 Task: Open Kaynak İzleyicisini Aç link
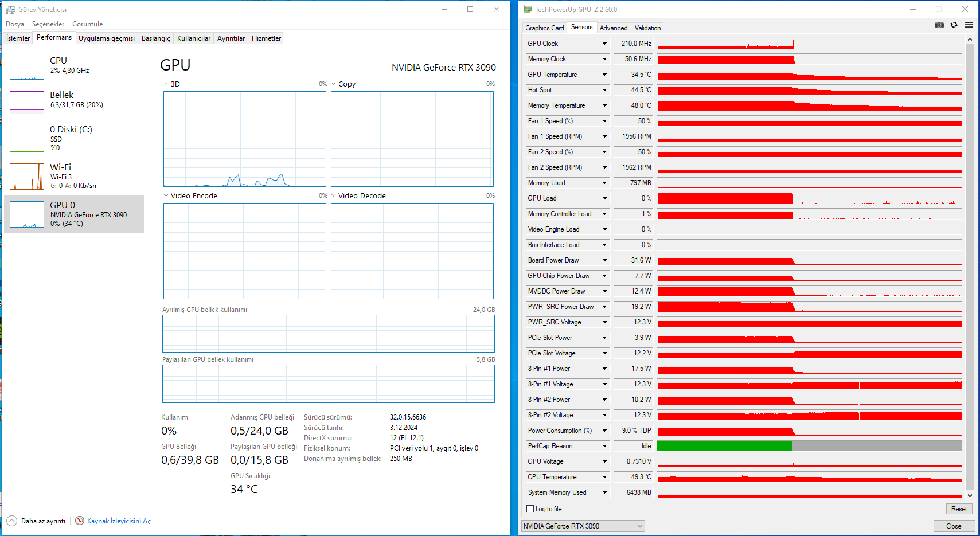(119, 521)
